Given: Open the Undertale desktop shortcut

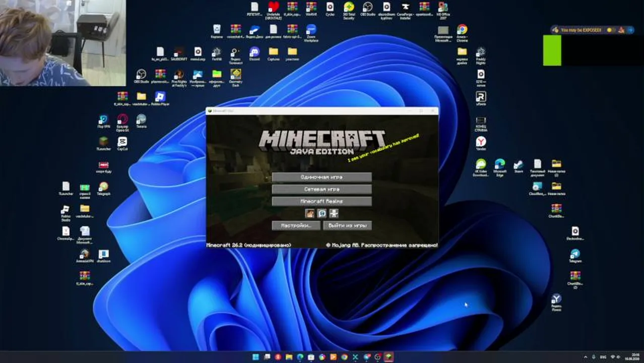Looking at the screenshot, I should pyautogui.click(x=273, y=10).
